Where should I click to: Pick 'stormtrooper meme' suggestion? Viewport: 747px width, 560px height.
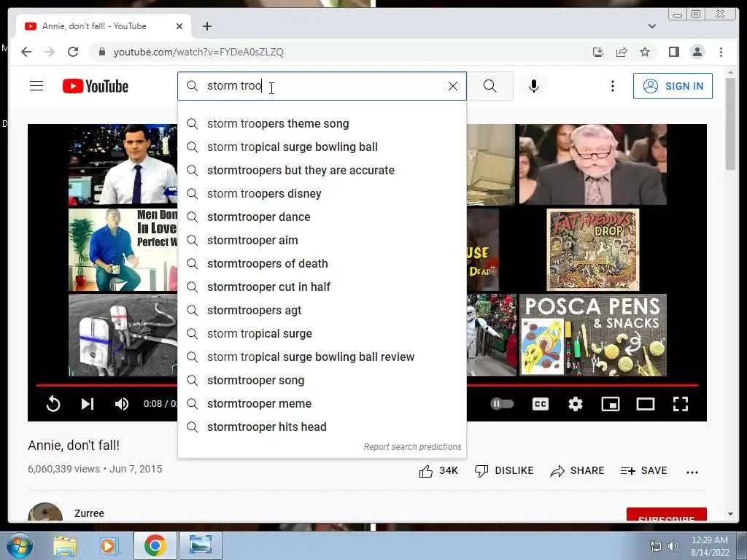(x=322, y=404)
